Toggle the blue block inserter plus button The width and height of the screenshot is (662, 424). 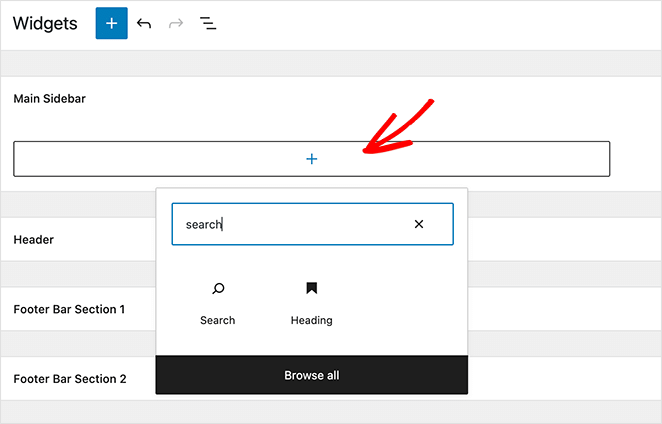tap(111, 23)
